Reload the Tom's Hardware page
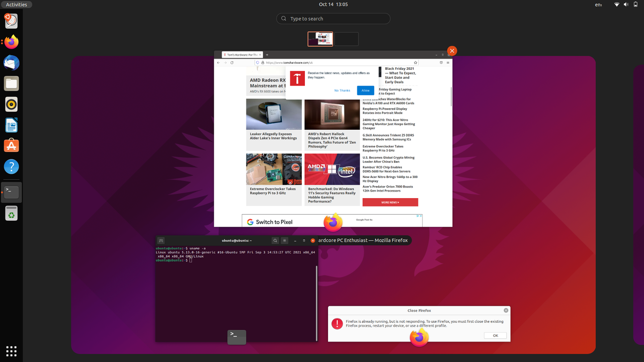Image resolution: width=644 pixels, height=362 pixels. [x=232, y=63]
